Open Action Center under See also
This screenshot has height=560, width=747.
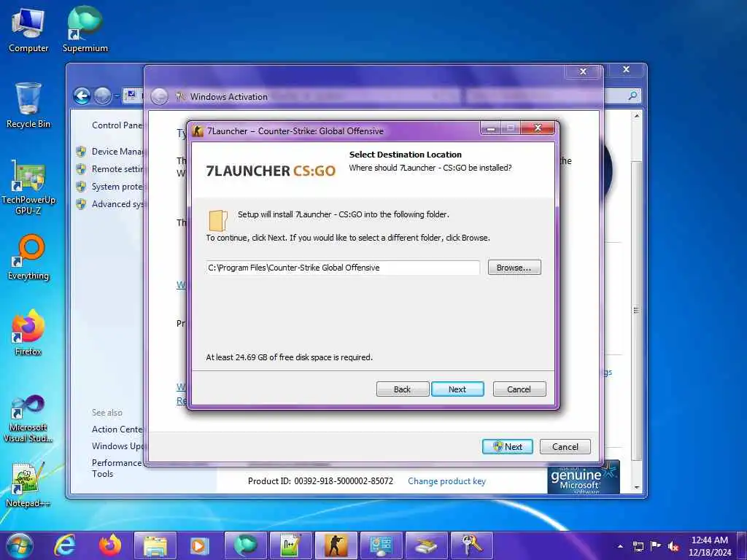pyautogui.click(x=117, y=429)
